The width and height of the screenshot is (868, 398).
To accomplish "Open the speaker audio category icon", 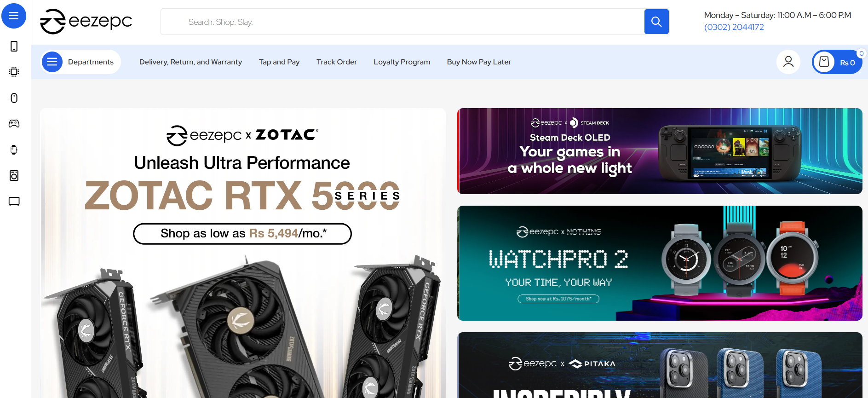I will [14, 175].
